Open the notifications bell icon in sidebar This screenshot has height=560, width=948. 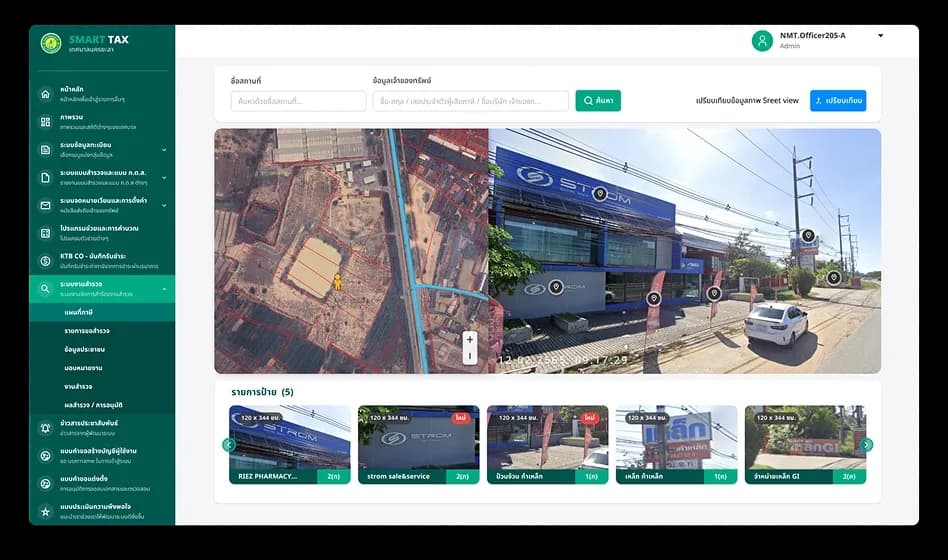[x=45, y=428]
